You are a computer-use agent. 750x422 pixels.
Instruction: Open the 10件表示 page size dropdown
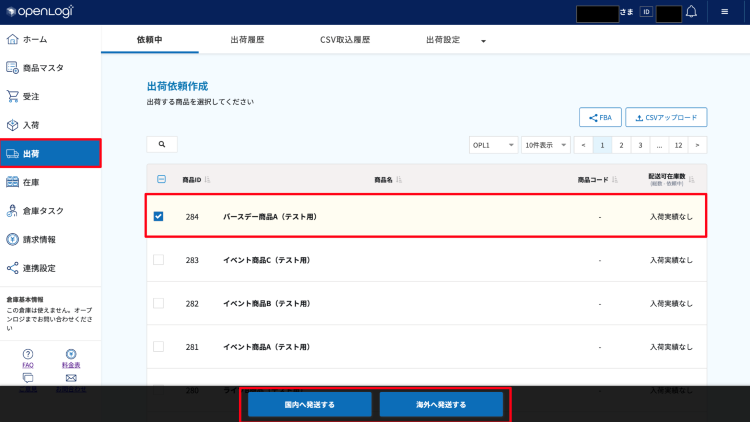coord(546,145)
